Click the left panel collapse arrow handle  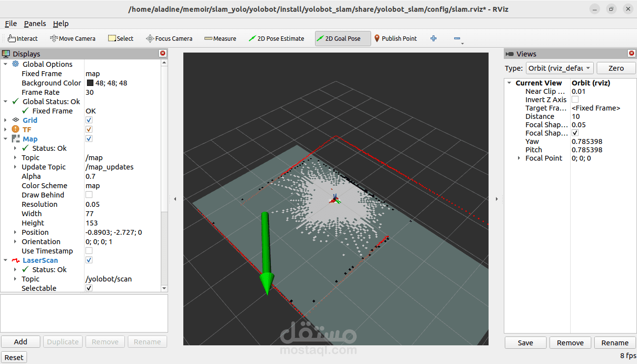[175, 199]
